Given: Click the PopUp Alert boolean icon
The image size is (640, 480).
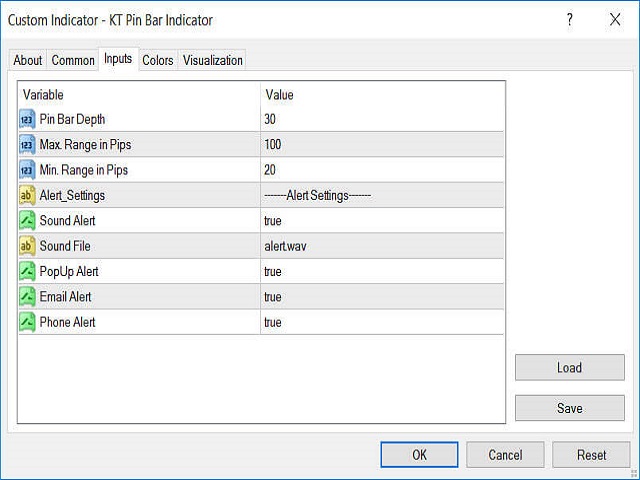Looking at the screenshot, I should click(28, 272).
